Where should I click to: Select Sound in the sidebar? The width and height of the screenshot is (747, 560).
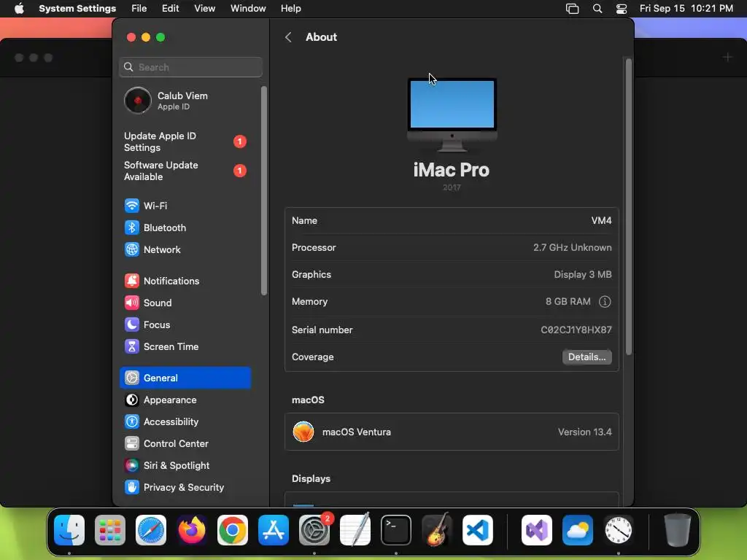(x=185, y=303)
